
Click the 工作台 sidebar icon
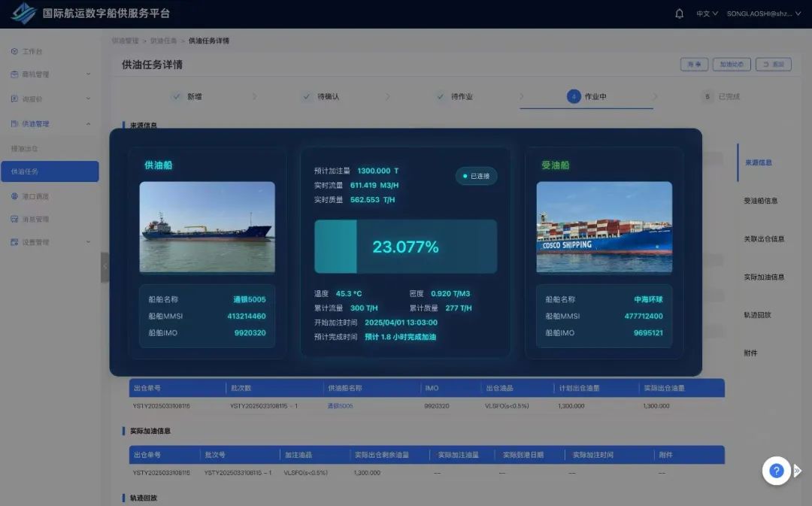pos(14,51)
